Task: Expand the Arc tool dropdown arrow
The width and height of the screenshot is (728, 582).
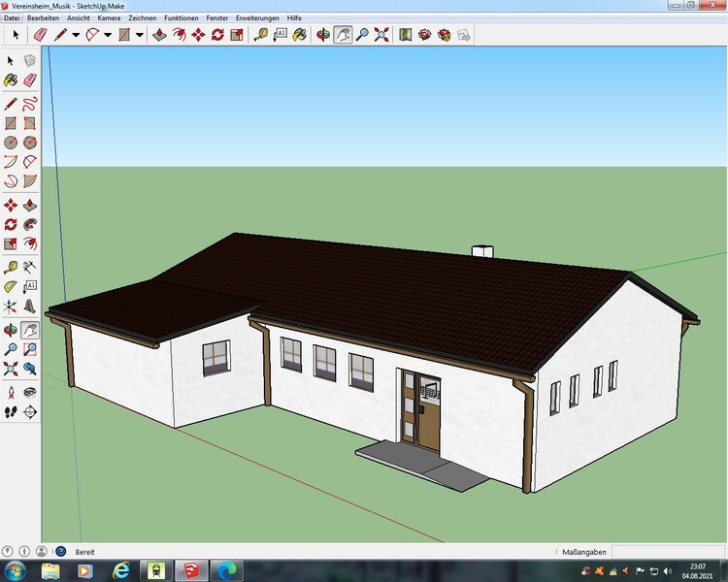Action: pyautogui.click(x=108, y=35)
